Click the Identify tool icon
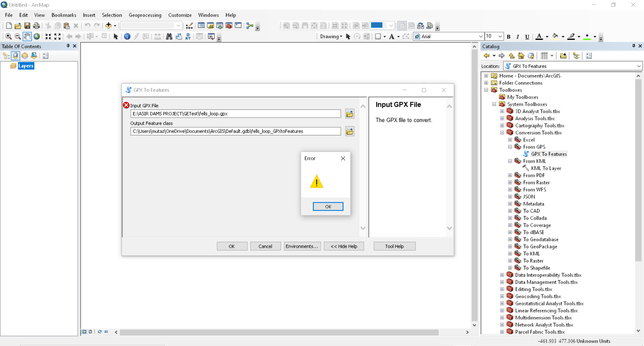The height and width of the screenshot is (346, 644). [x=127, y=37]
